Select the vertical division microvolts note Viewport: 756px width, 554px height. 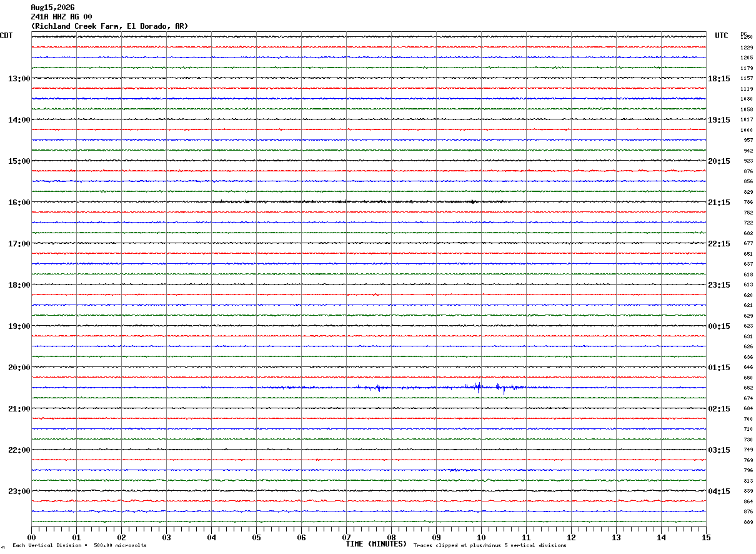tap(79, 545)
